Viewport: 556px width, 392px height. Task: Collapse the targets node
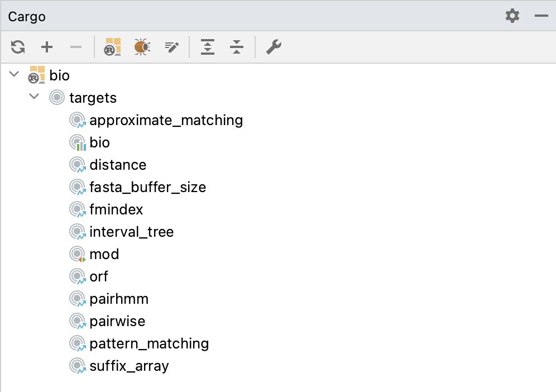[33, 97]
